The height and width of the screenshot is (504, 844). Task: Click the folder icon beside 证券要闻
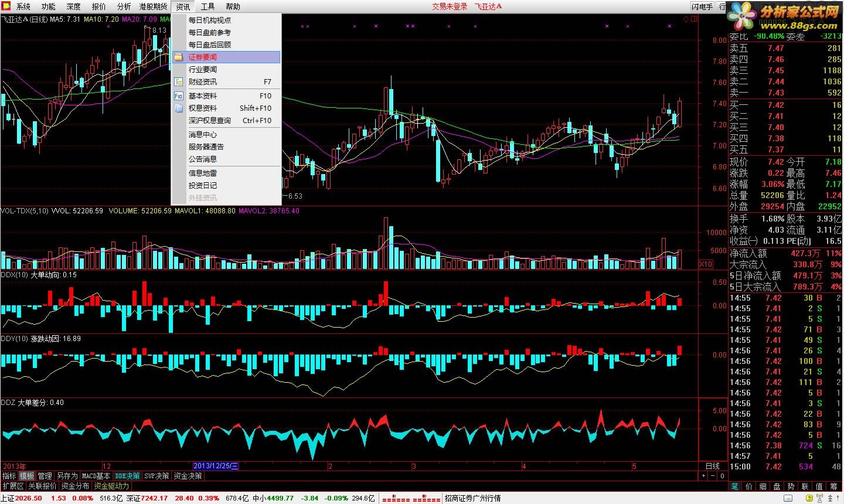tap(179, 57)
